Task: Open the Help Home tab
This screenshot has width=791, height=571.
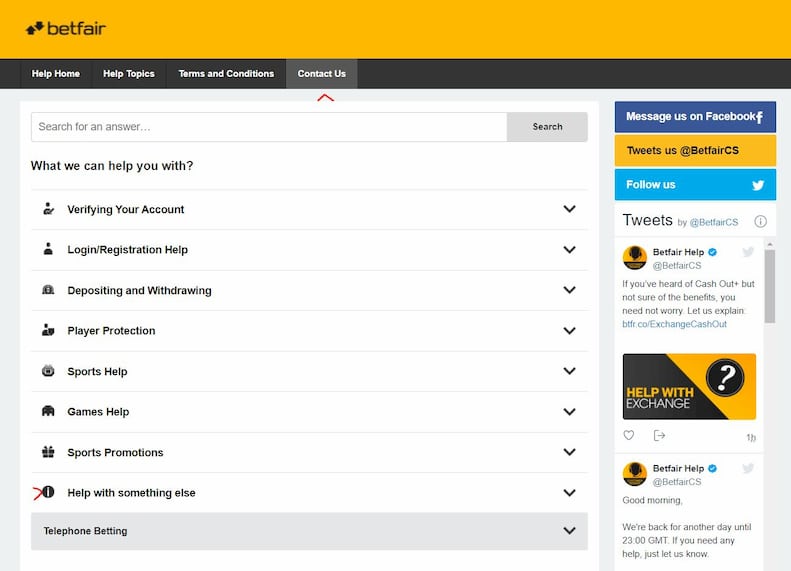Action: point(55,74)
